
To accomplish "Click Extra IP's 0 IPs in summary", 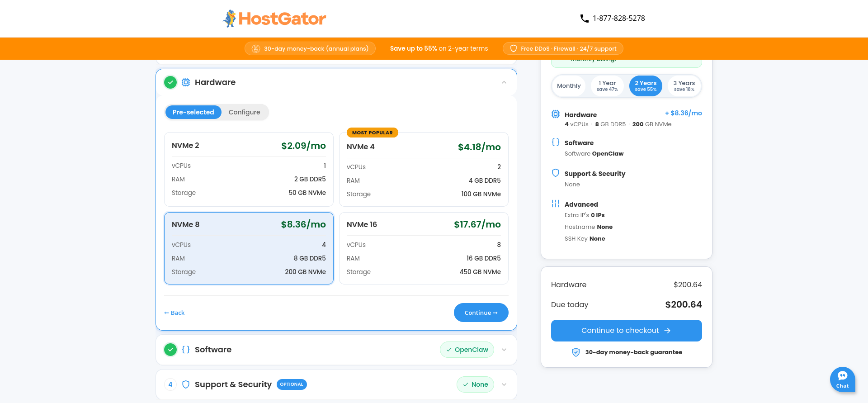I will 585,215.
